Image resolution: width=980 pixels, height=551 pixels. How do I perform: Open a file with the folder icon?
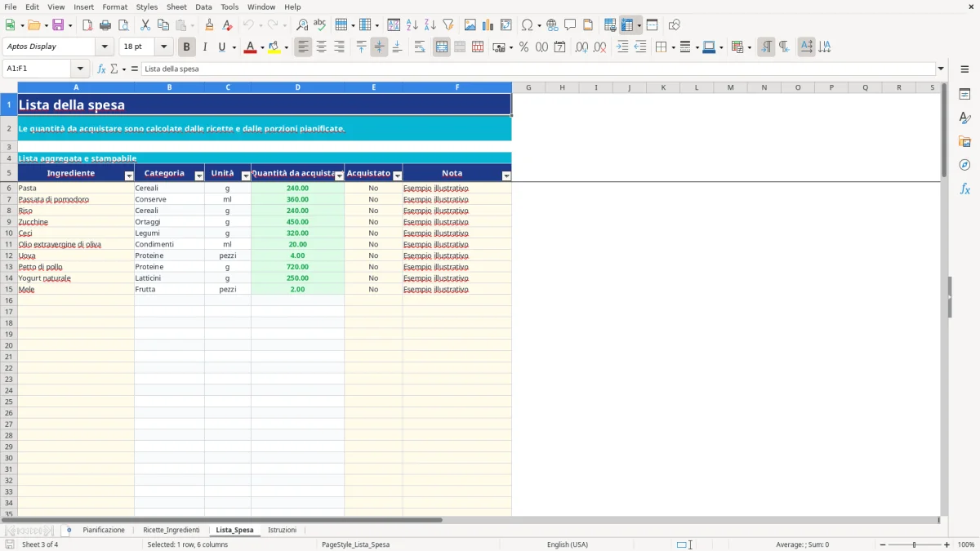pos(33,25)
